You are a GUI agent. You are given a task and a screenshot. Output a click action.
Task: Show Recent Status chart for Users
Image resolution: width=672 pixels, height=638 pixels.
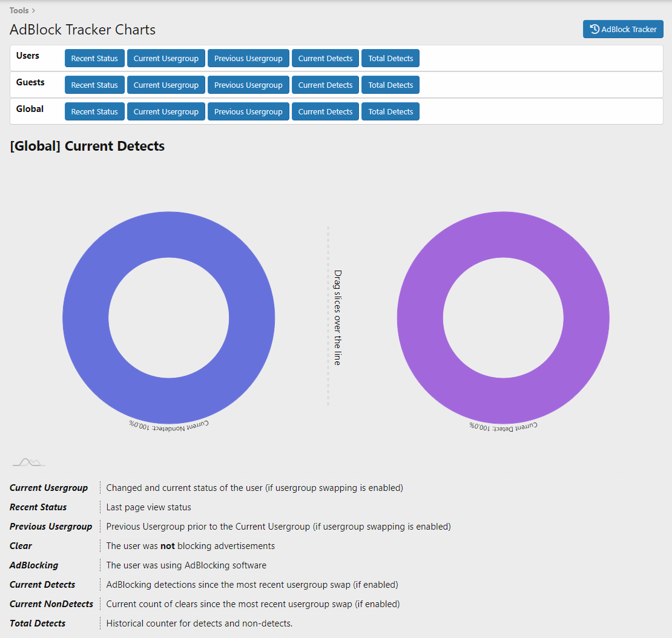click(94, 59)
